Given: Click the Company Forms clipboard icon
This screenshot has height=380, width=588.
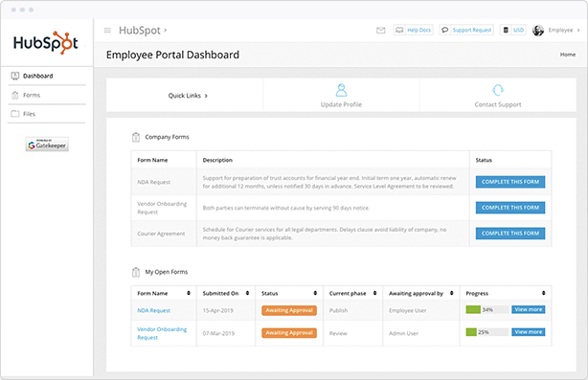Looking at the screenshot, I should pyautogui.click(x=136, y=137).
